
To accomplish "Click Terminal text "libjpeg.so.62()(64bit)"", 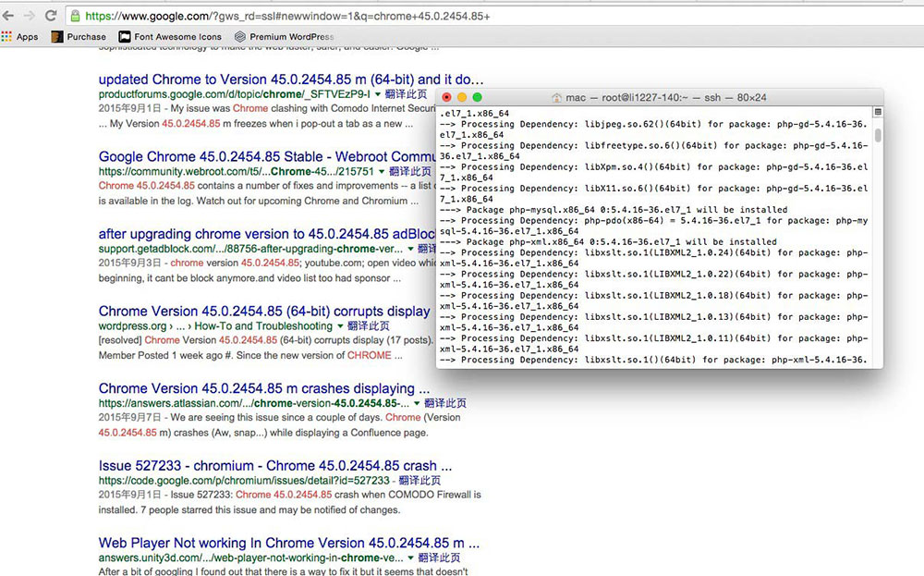I will coord(643,125).
